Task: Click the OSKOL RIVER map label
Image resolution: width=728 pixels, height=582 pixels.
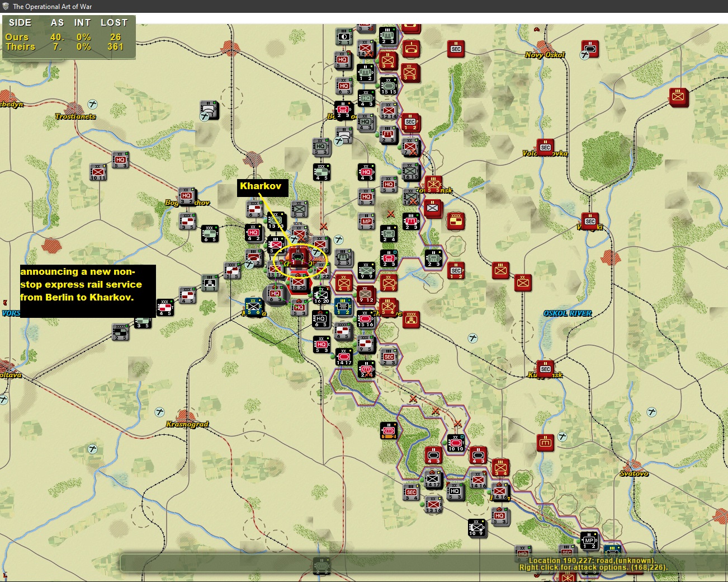Action: 568,313
